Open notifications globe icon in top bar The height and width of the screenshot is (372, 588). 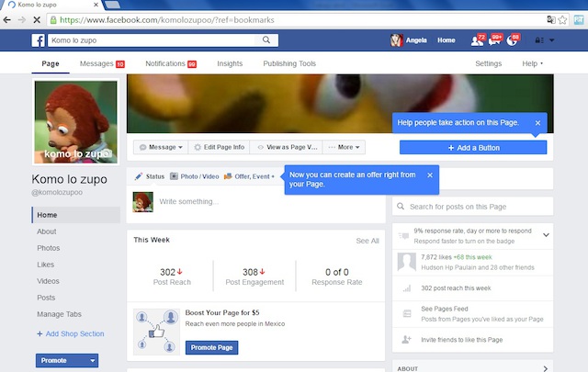click(x=513, y=40)
